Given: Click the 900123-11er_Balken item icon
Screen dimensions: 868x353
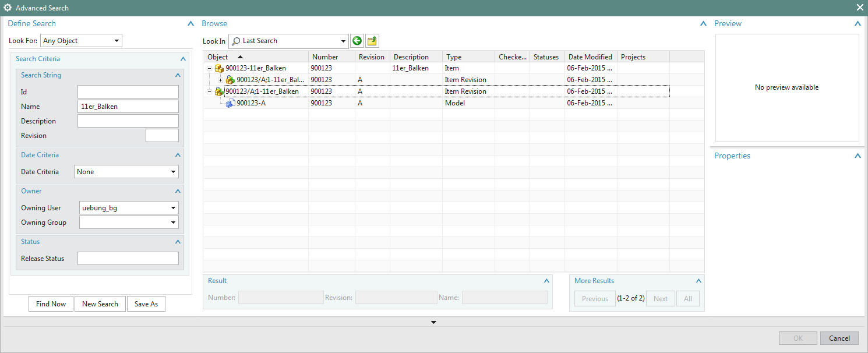Looking at the screenshot, I should click(x=219, y=68).
